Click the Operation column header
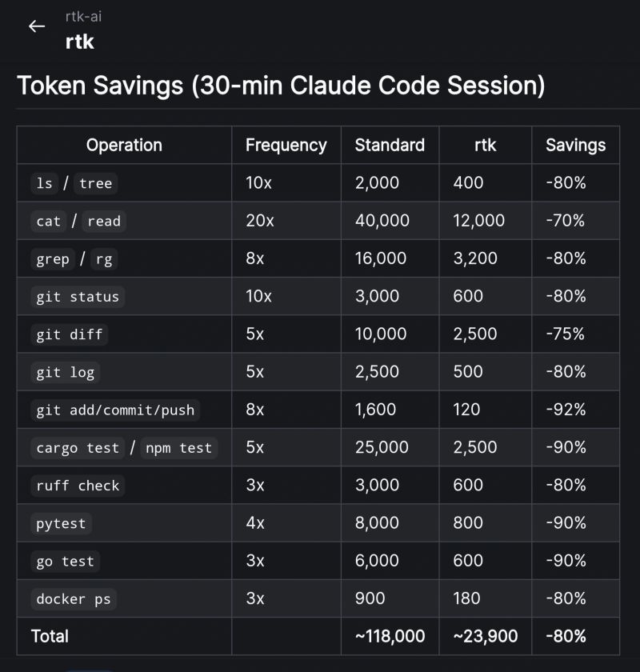The image size is (640, 672). (x=124, y=146)
